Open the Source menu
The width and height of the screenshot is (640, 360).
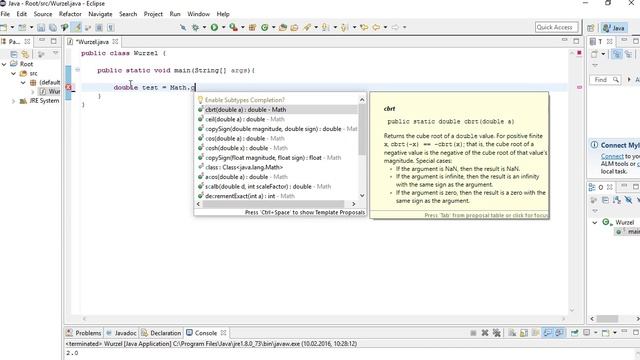click(43, 14)
